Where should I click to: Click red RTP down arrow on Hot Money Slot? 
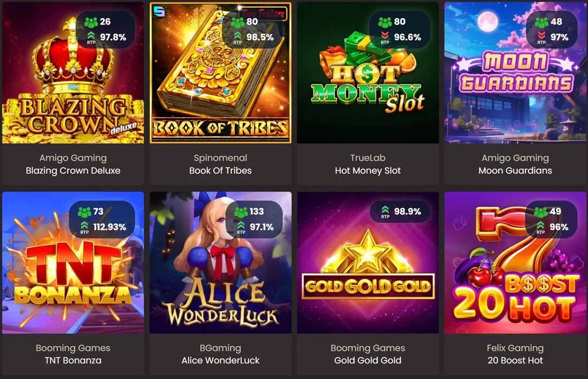click(385, 35)
